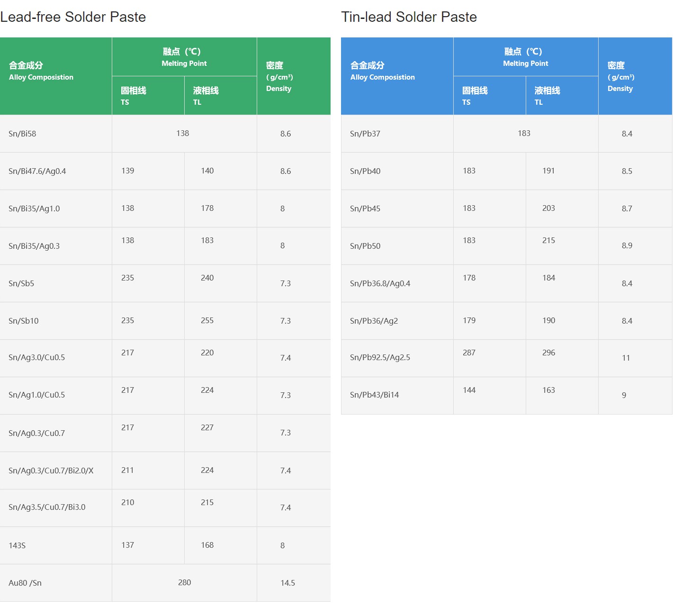Image resolution: width=673 pixels, height=616 pixels.
Task: Click the Sn/Ag3.0/Cu0.5 alloy cell
Action: [x=36, y=358]
